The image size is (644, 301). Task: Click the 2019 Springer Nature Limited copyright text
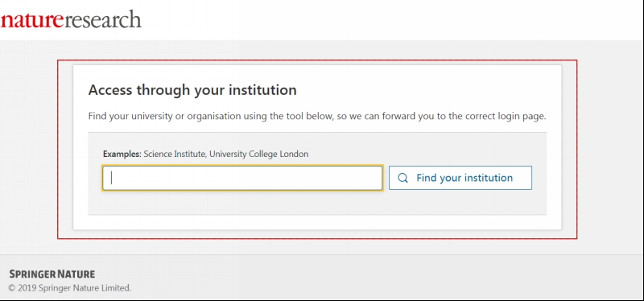69,288
